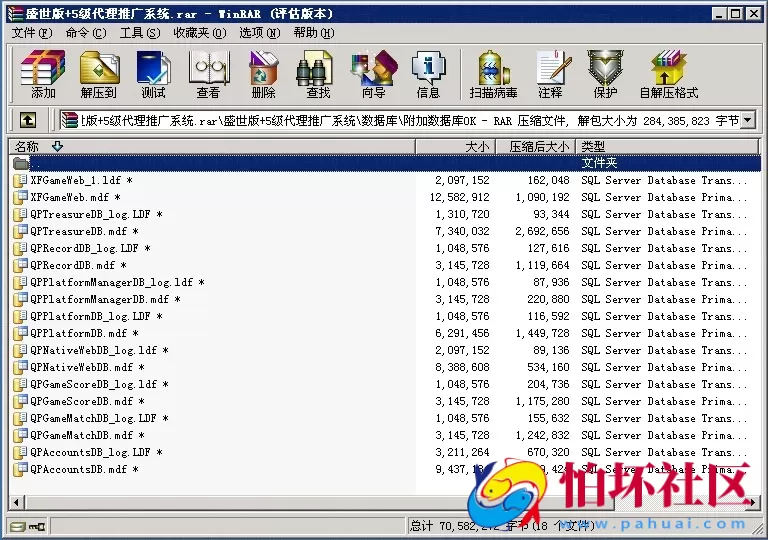Click the Add (添加) toolbar icon
The image size is (768, 540).
click(x=43, y=74)
